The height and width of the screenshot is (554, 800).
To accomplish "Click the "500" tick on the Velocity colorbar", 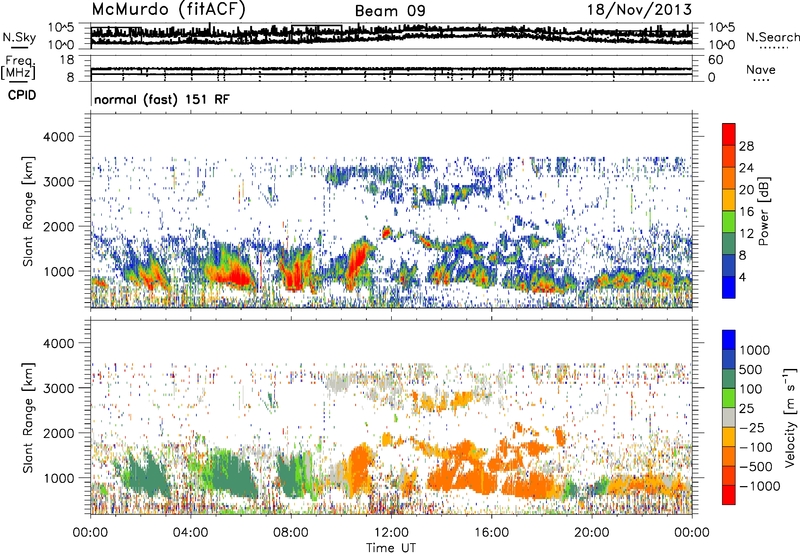I will [750, 369].
